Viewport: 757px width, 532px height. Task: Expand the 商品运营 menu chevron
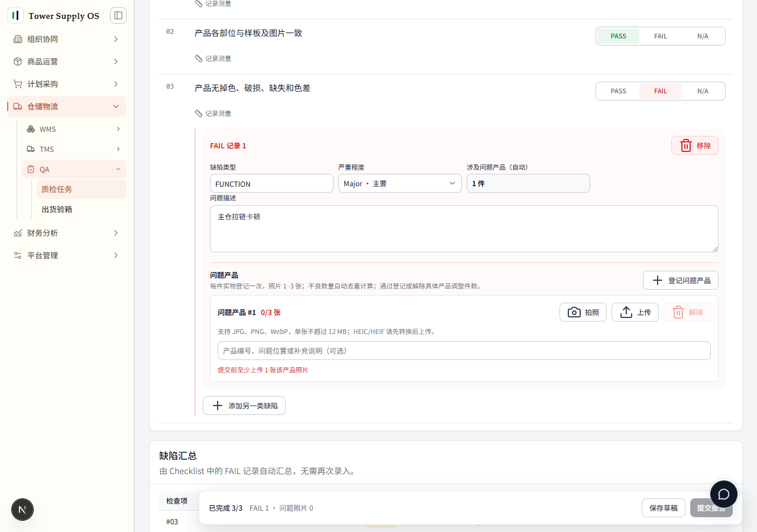(116, 61)
